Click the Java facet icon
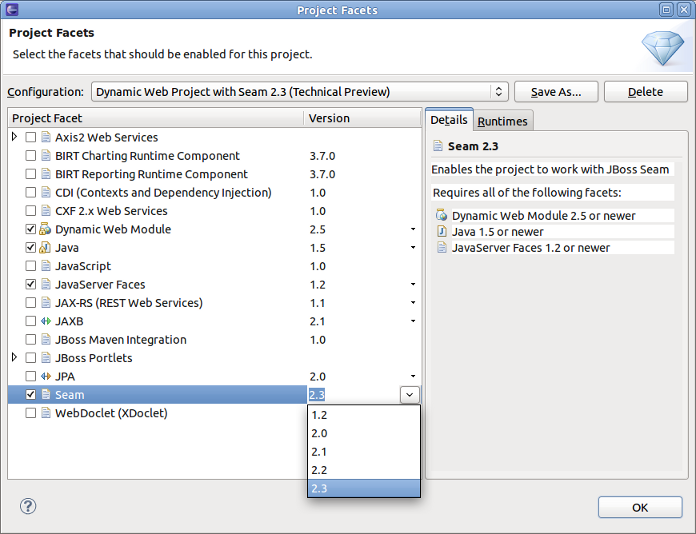The image size is (696, 534). click(x=46, y=248)
